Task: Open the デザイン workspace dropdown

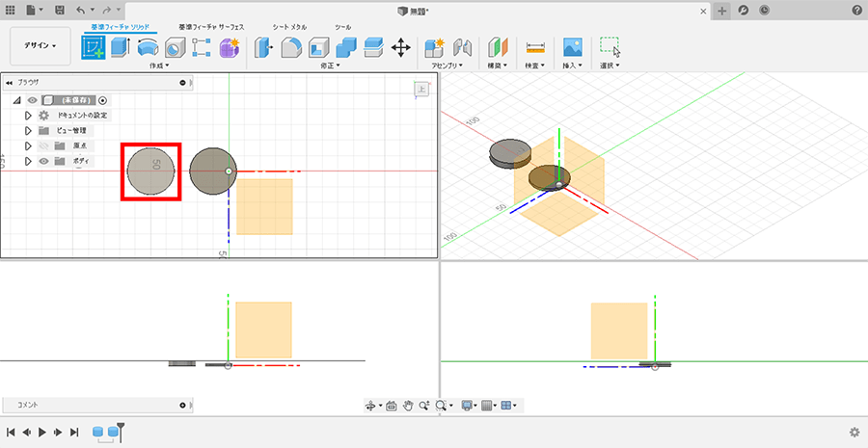Action: pos(41,45)
